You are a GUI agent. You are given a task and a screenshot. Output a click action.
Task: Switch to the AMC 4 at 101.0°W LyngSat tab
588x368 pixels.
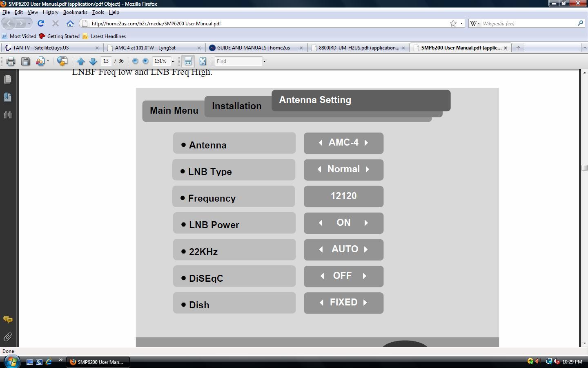154,48
